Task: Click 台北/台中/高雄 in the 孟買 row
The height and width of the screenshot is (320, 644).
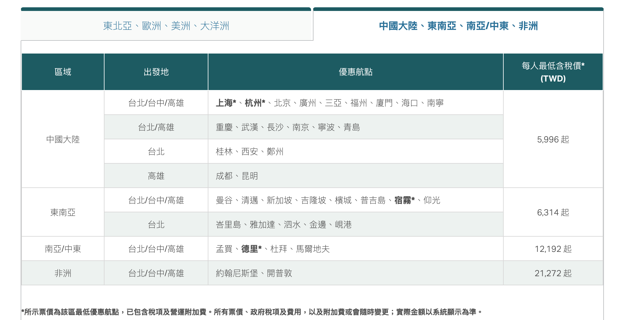Action: [x=156, y=249]
